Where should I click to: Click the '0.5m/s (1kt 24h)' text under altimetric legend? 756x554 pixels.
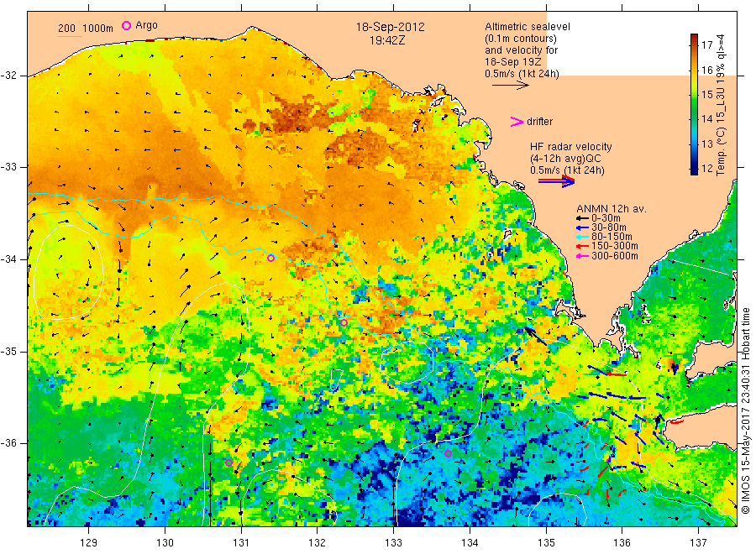pos(522,74)
